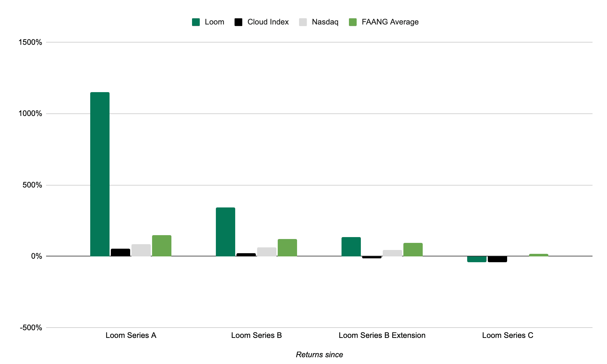This screenshot has height=364, width=607.
Task: Select the FAANG Average legend label
Action: pyautogui.click(x=390, y=22)
